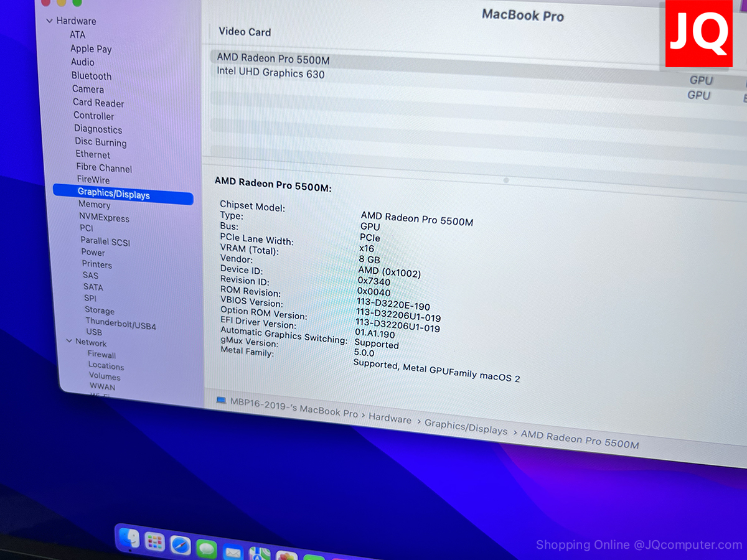Select Graphics/Displays in the sidebar
The height and width of the screenshot is (560, 747).
(123, 194)
